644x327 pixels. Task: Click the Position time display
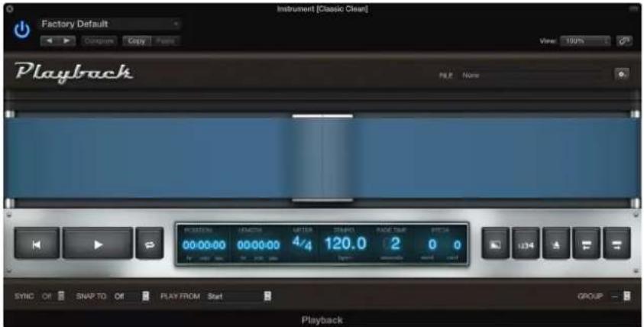coord(204,244)
